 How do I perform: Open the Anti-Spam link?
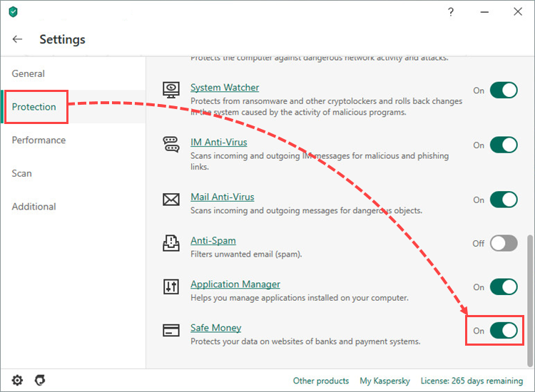[213, 241]
